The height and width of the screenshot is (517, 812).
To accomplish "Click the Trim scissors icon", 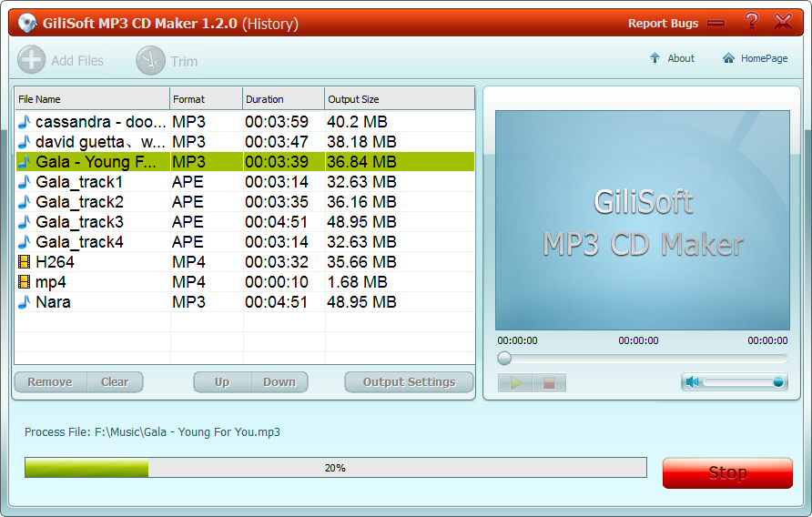I will 150,61.
